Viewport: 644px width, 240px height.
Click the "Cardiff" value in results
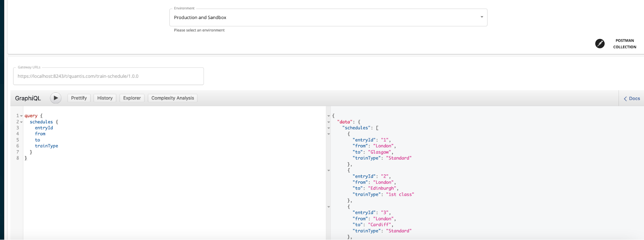point(380,225)
